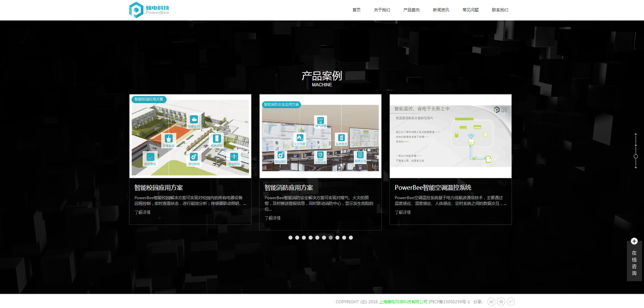Select the fifth carousel pagination dot
Viewport: 644px width, 308px height.
(317, 238)
